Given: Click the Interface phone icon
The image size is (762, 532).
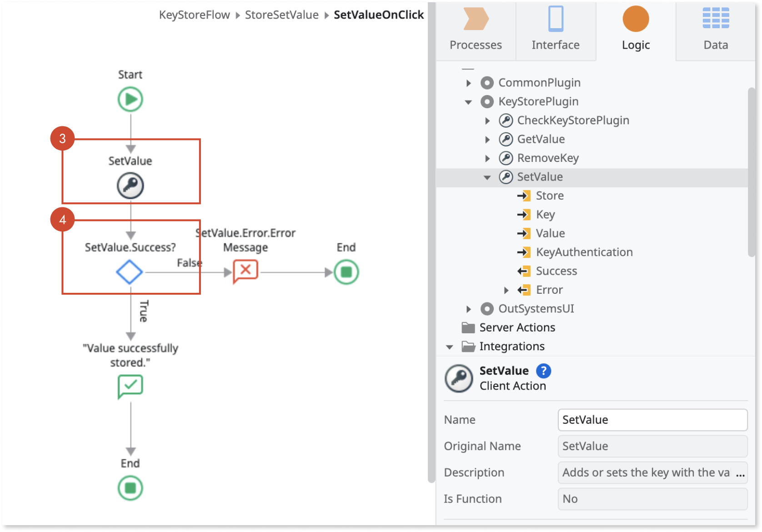Looking at the screenshot, I should click(x=556, y=20).
